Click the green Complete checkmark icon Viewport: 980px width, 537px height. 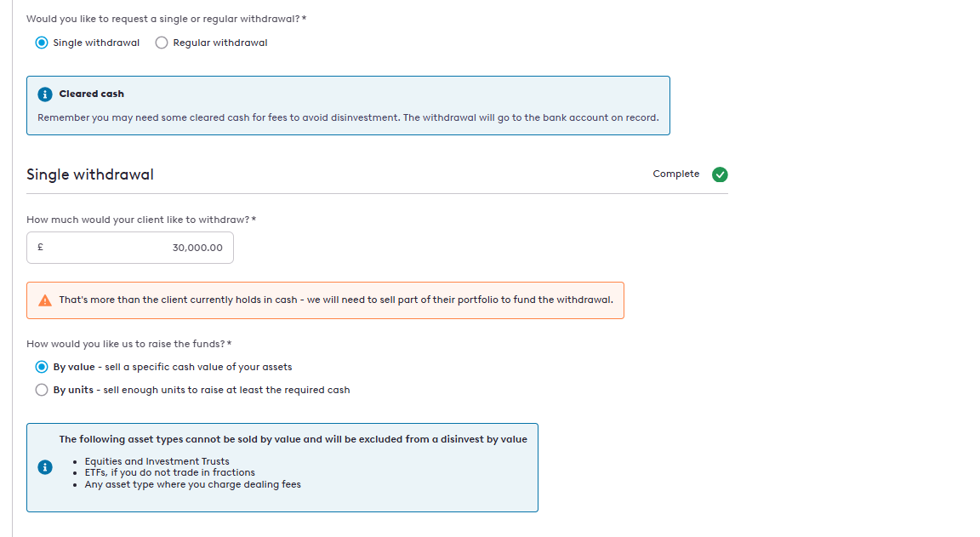point(720,174)
